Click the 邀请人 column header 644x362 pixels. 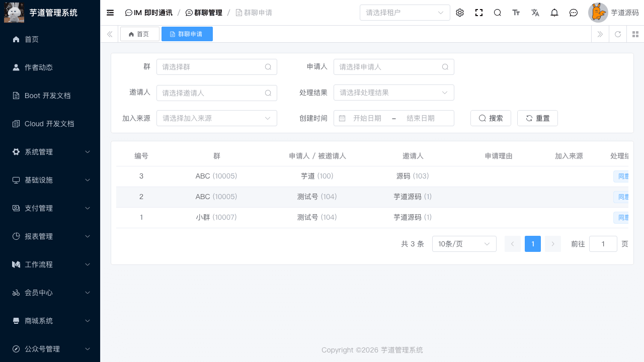tap(413, 156)
